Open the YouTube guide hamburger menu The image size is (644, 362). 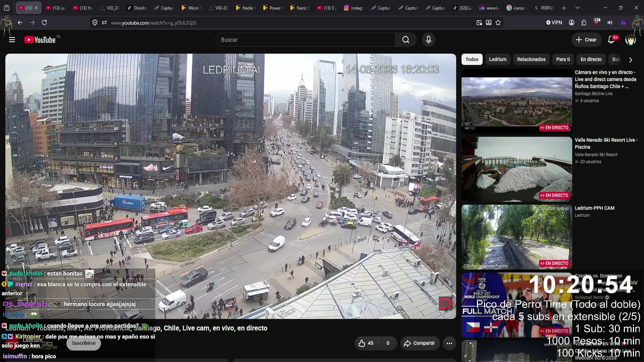pos(12,40)
